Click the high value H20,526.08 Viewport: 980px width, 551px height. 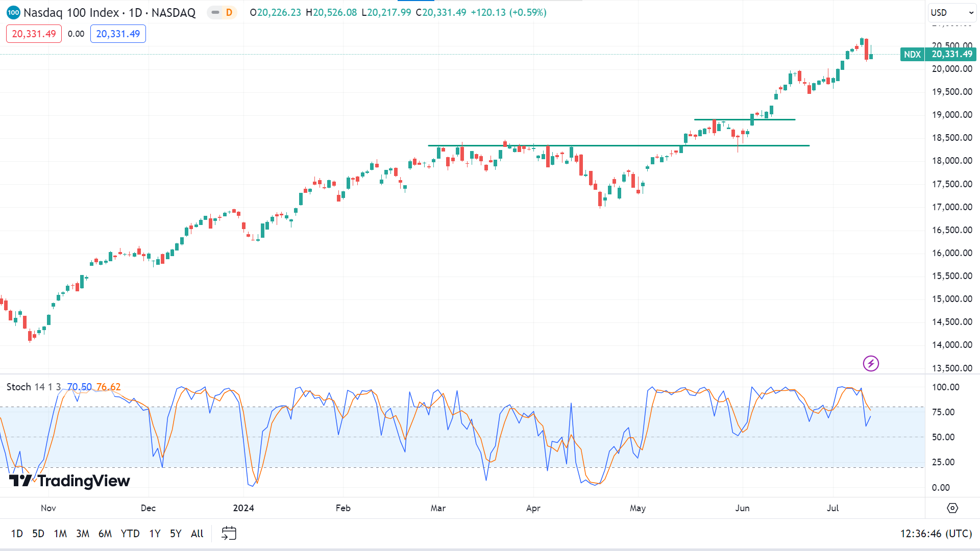tap(331, 12)
